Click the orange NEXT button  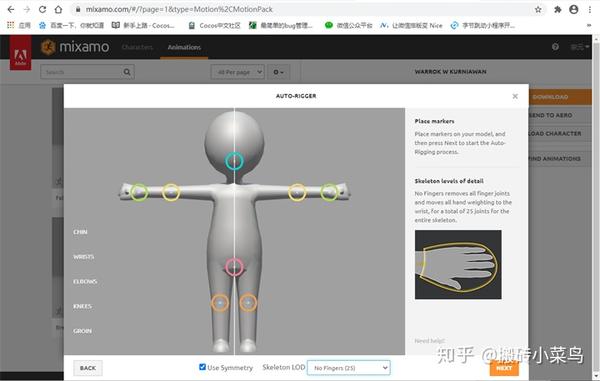coord(504,368)
